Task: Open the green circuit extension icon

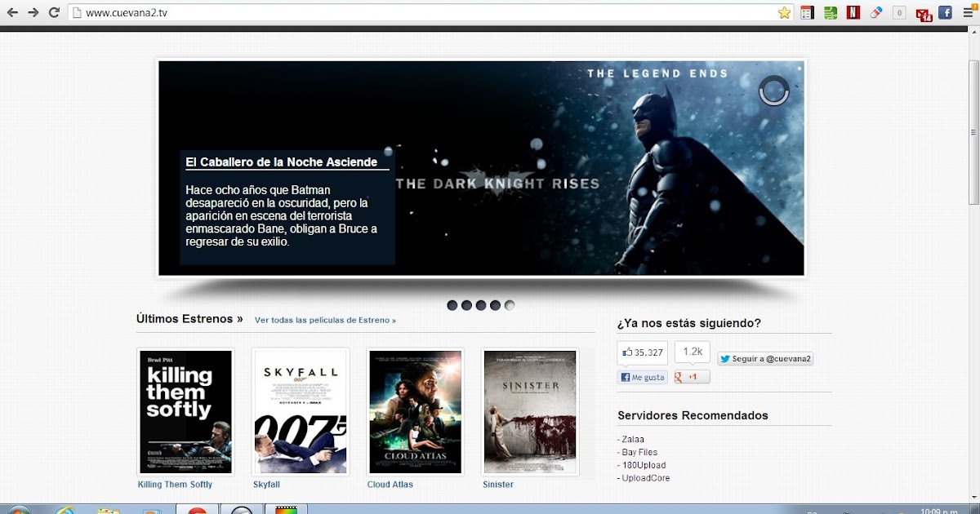Action: coord(831,13)
